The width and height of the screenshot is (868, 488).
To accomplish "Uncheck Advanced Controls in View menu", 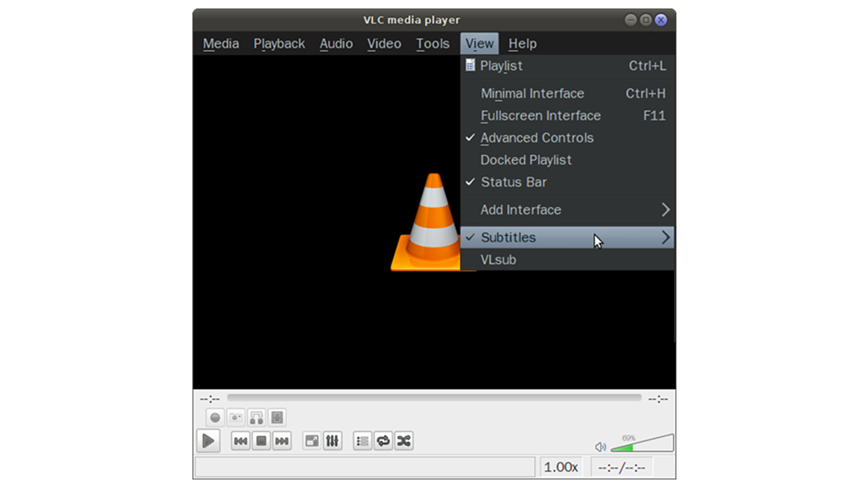I will pos(537,138).
